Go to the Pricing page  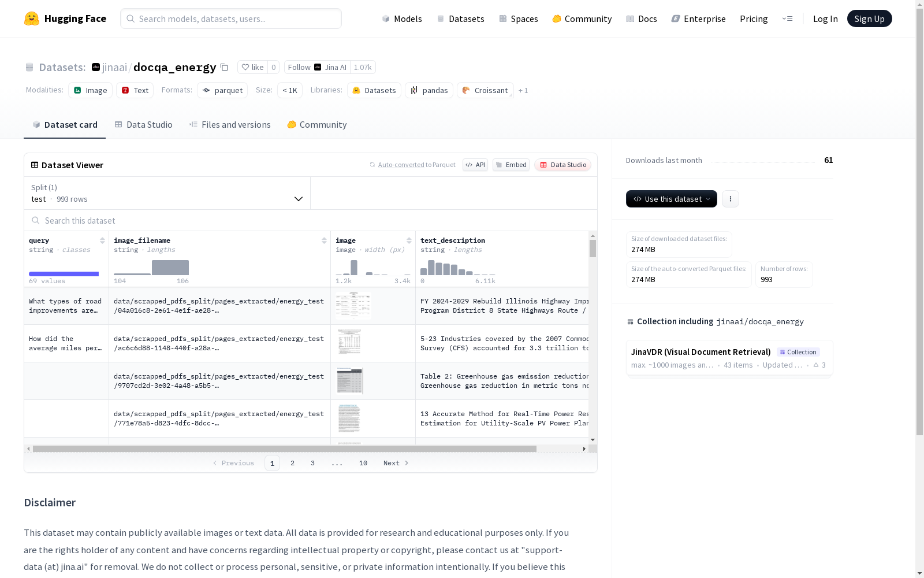(x=754, y=18)
